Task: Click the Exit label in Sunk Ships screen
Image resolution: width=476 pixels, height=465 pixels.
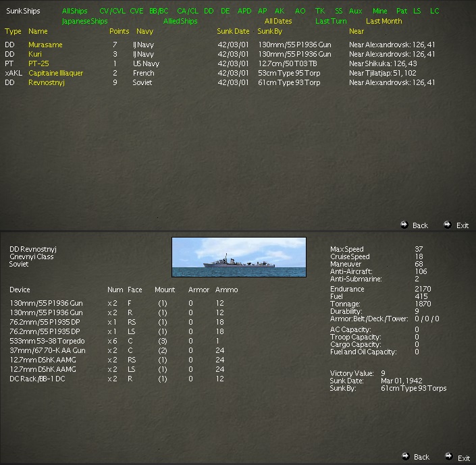Action: tap(462, 225)
